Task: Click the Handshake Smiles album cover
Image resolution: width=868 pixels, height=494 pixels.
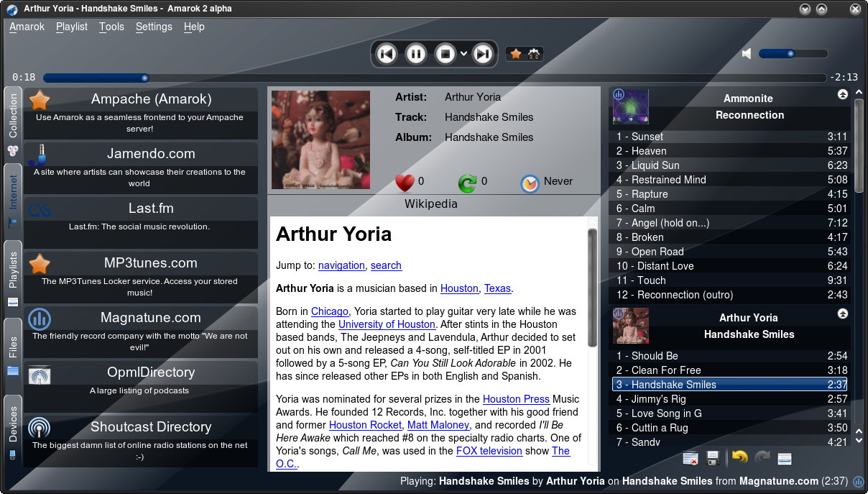Action: (x=320, y=139)
